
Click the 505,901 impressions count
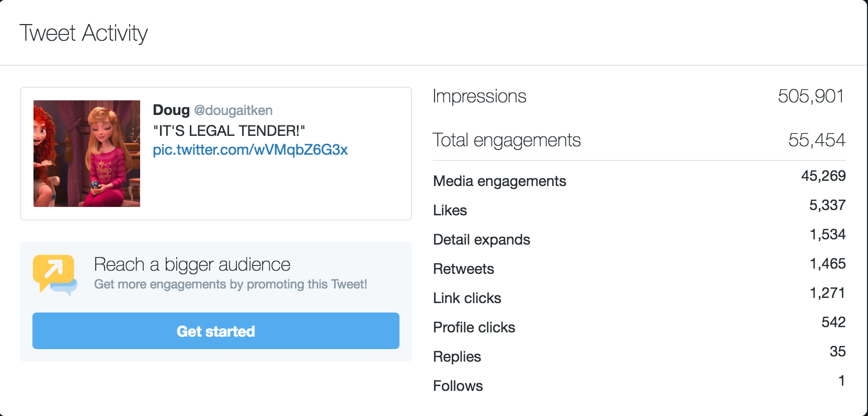[x=810, y=96]
